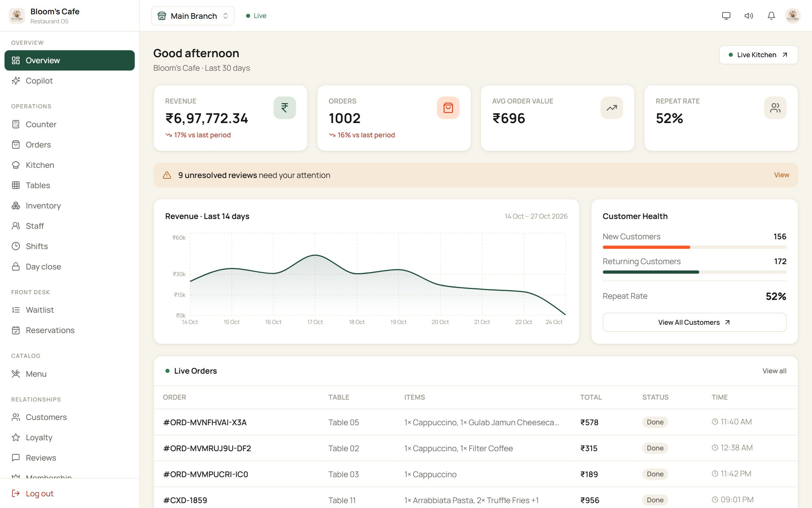Click Done status of order #ORD-MVMPUCRI-IC0
This screenshot has height=508, width=812.
click(x=655, y=474)
